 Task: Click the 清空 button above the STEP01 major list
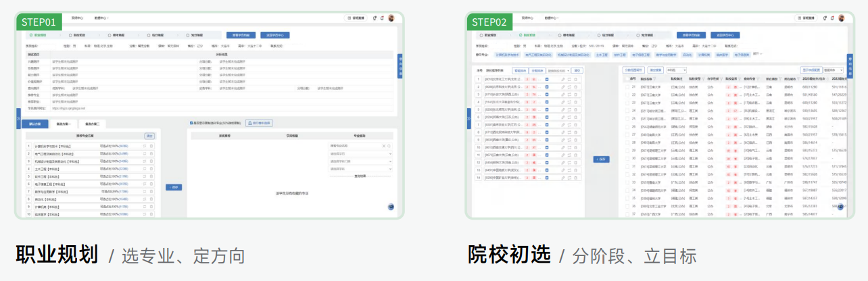click(149, 136)
